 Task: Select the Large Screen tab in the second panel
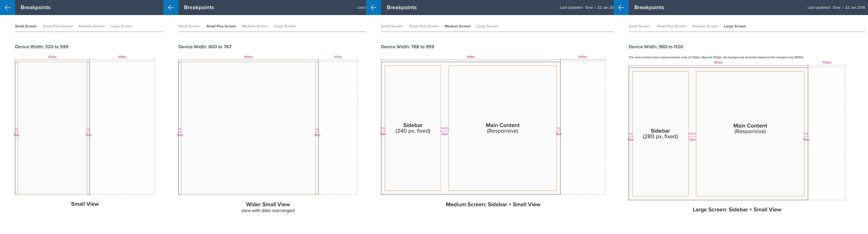click(x=285, y=26)
